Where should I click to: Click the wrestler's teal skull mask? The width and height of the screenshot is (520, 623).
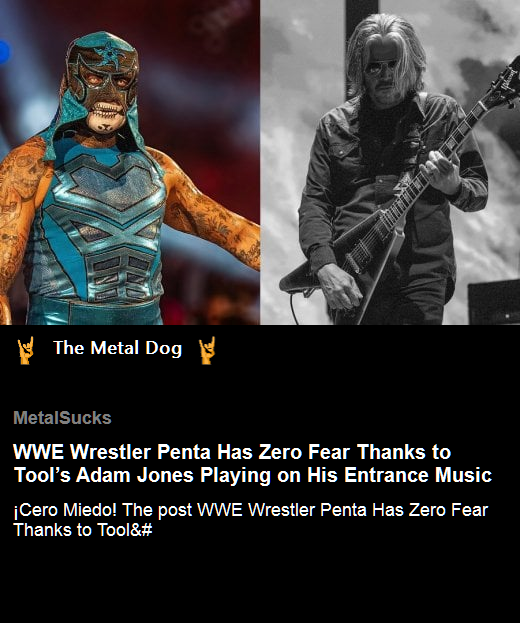[x=102, y=83]
